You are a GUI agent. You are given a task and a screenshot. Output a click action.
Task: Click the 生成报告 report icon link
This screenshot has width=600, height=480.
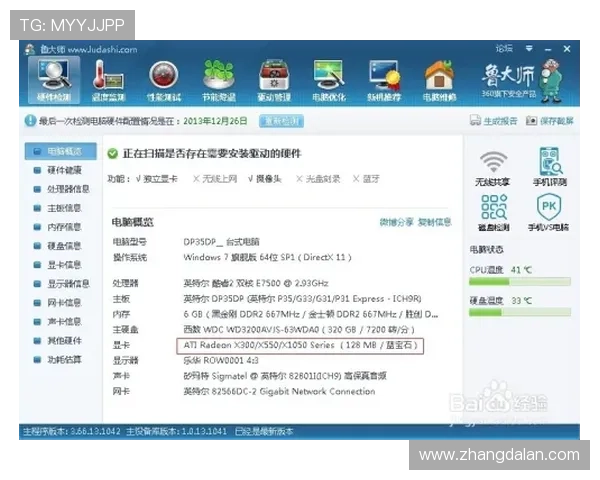493,121
